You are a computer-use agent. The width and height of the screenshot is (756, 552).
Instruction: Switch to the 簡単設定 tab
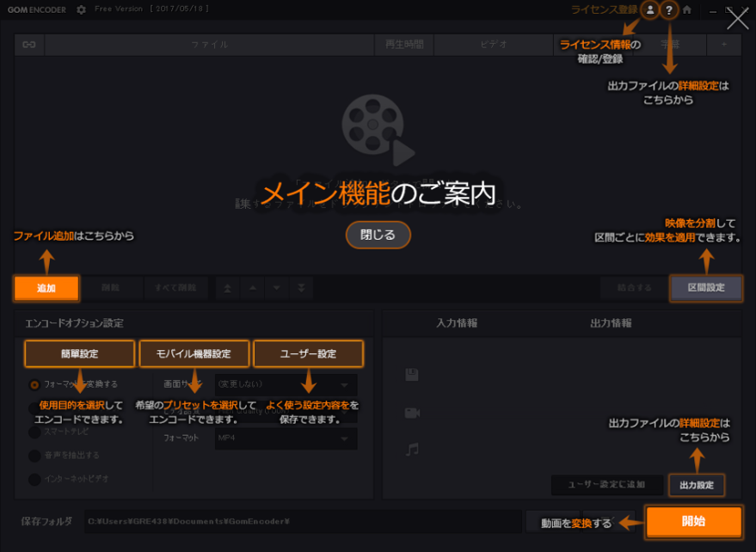(x=79, y=354)
